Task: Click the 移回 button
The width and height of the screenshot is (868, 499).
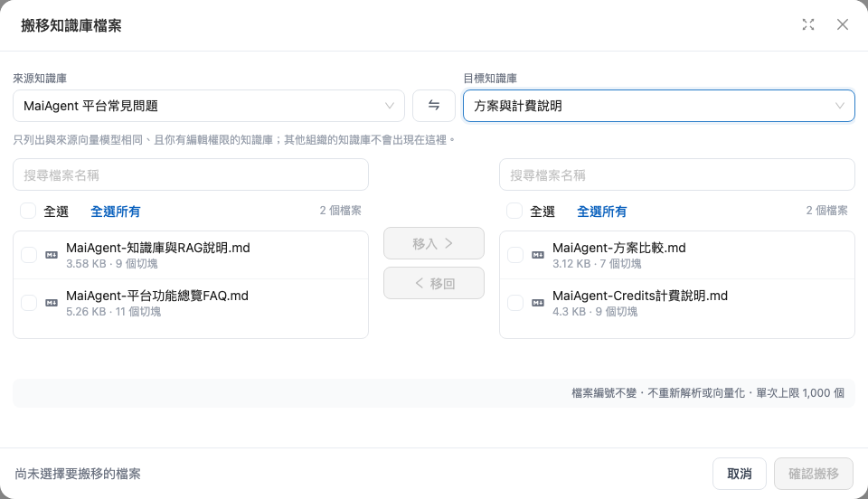Action: click(x=434, y=283)
